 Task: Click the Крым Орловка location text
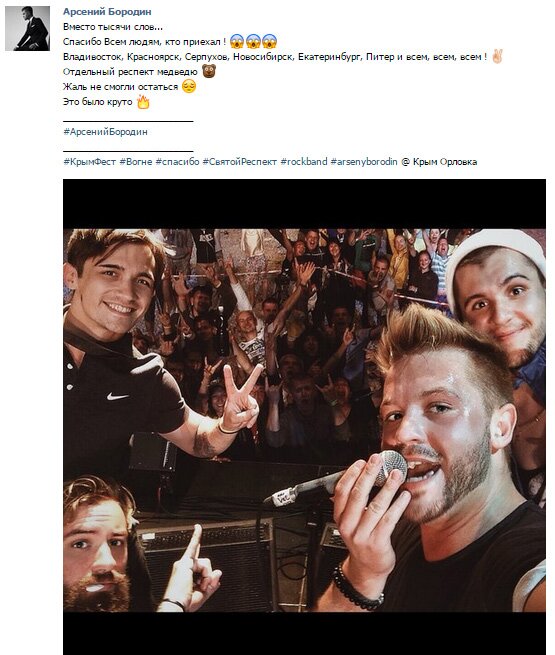click(x=445, y=162)
